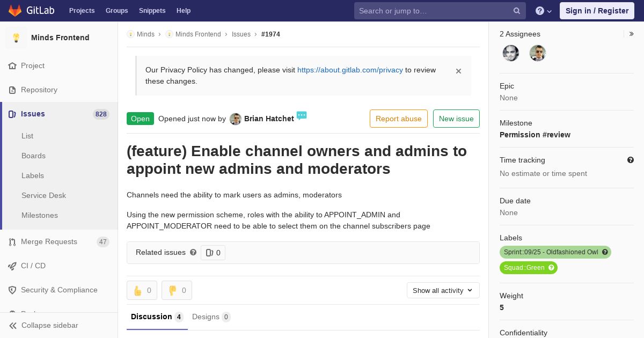Image resolution: width=644 pixels, height=338 pixels.
Task: Open CI / CD in the sidebar
Action: (33, 266)
